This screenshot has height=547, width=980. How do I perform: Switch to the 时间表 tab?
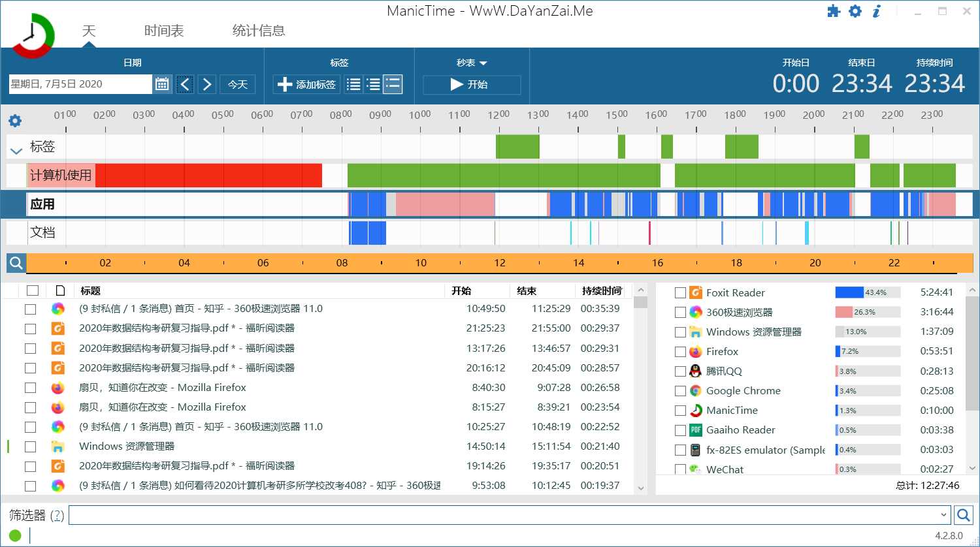(x=164, y=31)
